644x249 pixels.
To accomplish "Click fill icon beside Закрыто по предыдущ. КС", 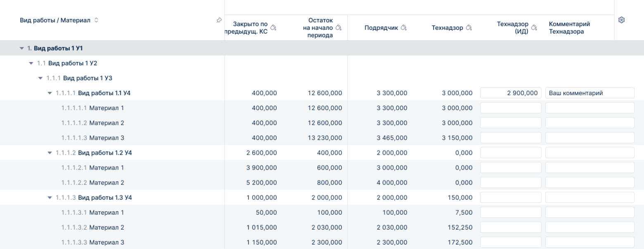I will (x=273, y=28).
